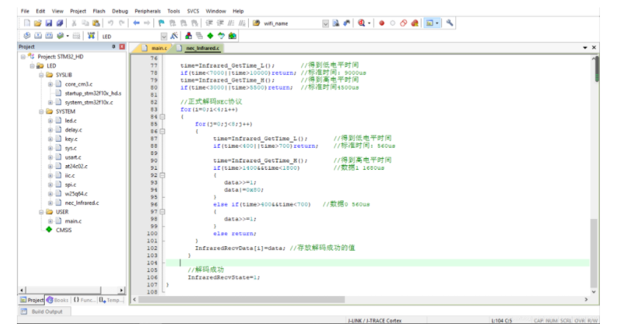The image size is (644, 324).
Task: Click the Rebuild all target files icon
Action: [x=49, y=36]
